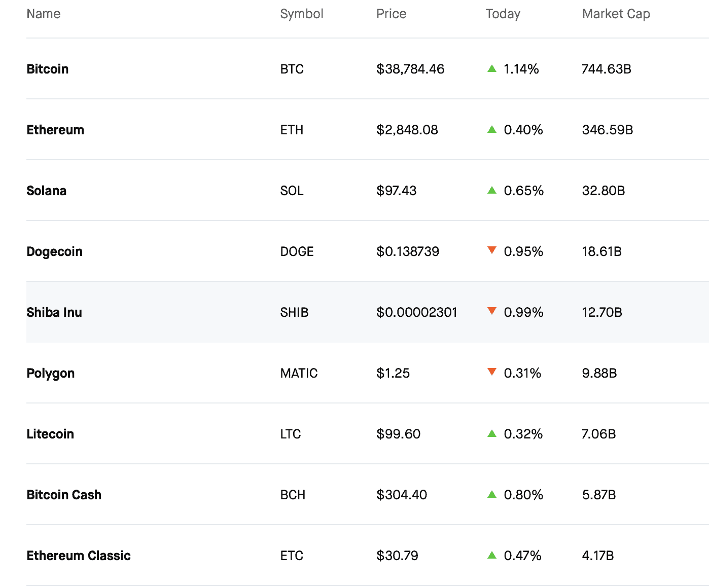Select the $304.40 price

click(402, 495)
